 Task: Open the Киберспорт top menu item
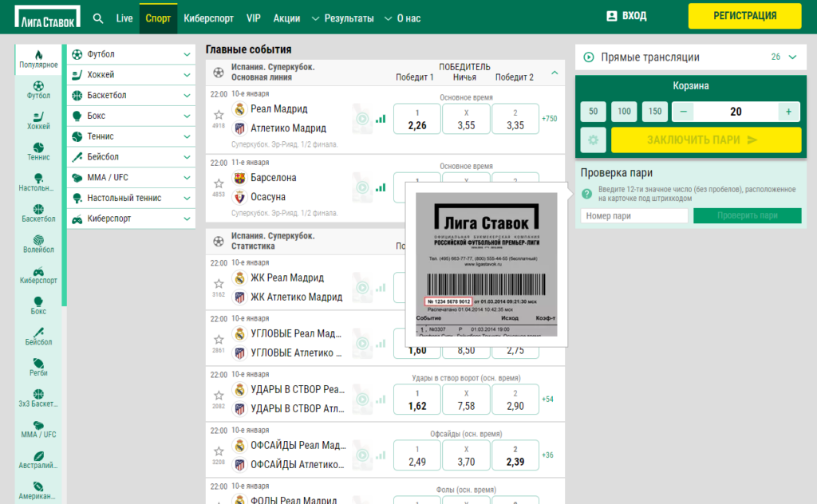208,18
